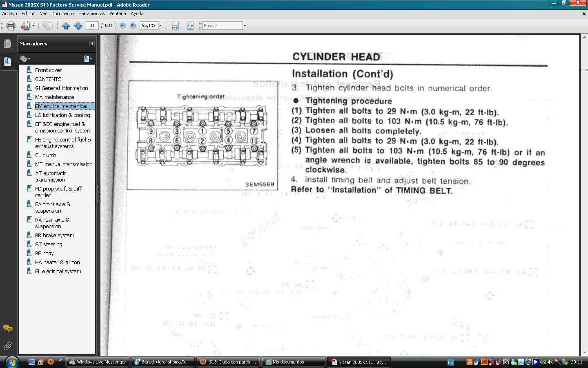Select EM engine mechanical bookmark
The width and height of the screenshot is (588, 368).
[61, 106]
